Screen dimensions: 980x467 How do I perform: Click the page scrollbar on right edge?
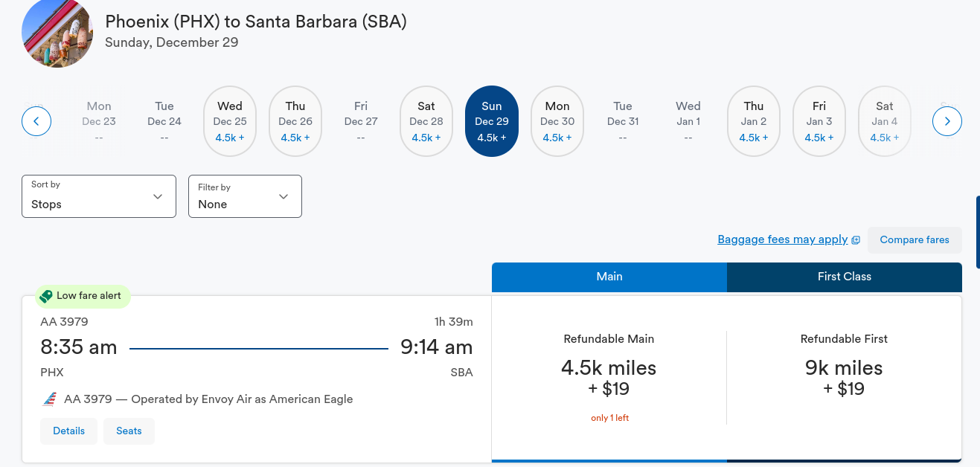(x=978, y=231)
